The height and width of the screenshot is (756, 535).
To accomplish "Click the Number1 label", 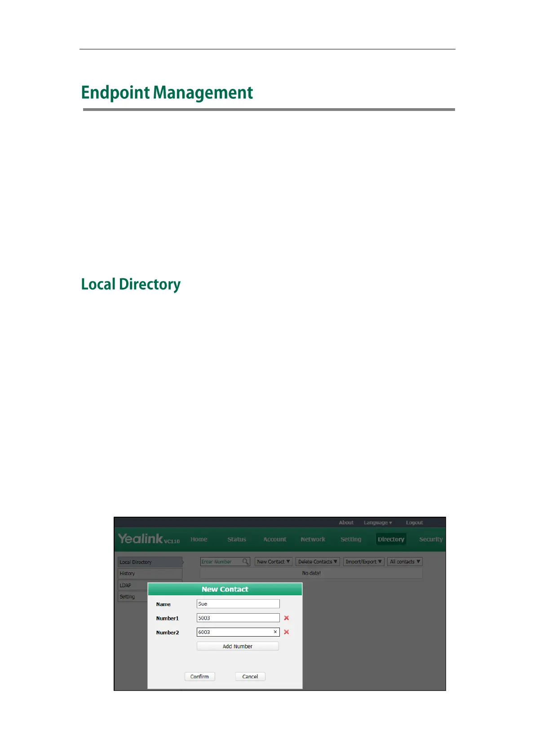I will 167,618.
